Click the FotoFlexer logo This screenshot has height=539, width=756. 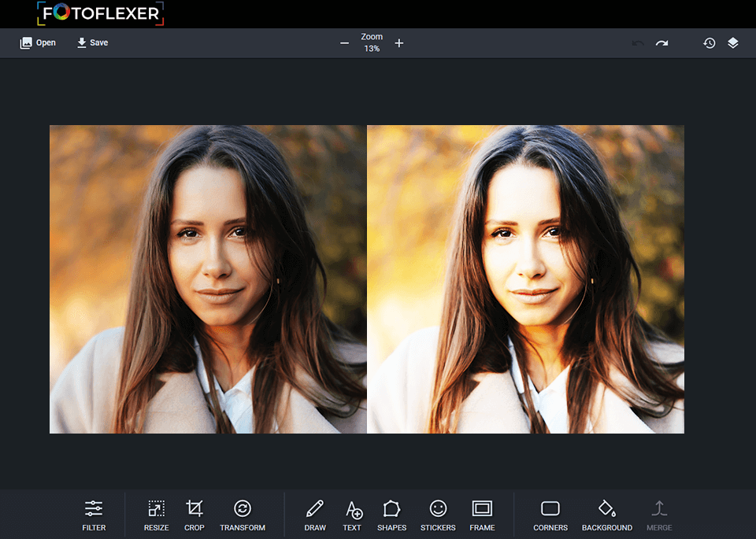tap(100, 13)
